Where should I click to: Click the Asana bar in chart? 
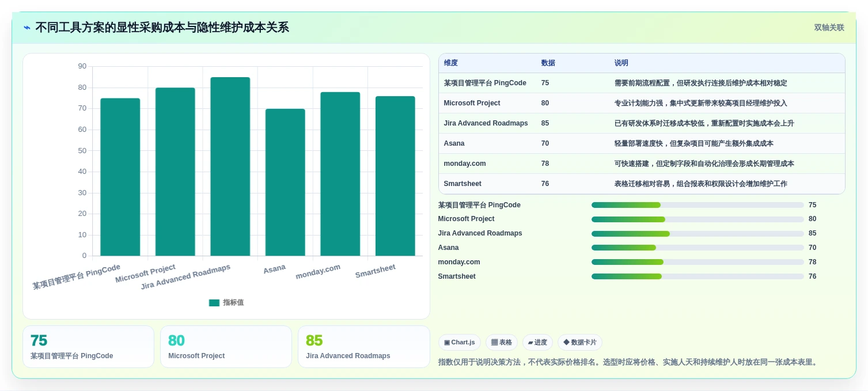285,182
